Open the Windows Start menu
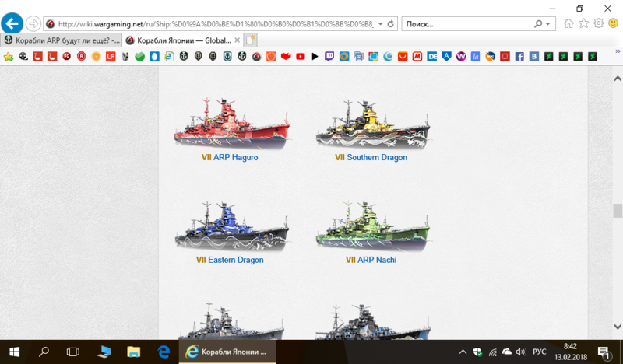623x364 pixels. click(x=14, y=352)
